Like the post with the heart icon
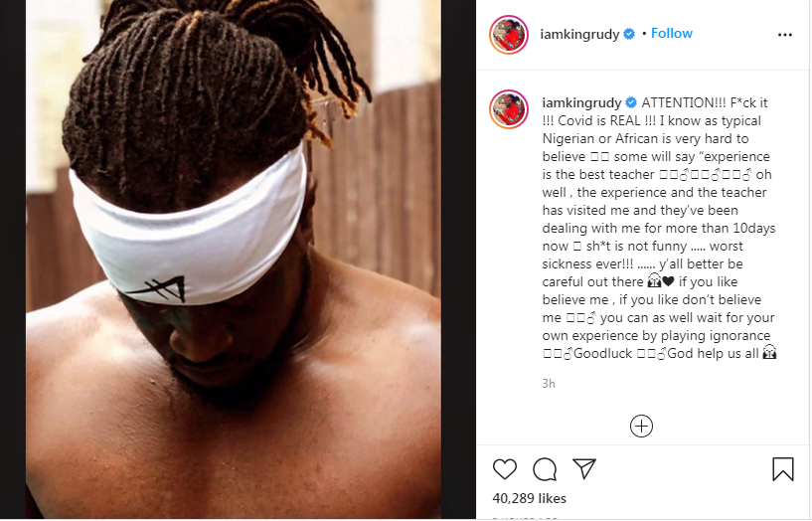Screen dimensions: 812x521 click(504, 469)
